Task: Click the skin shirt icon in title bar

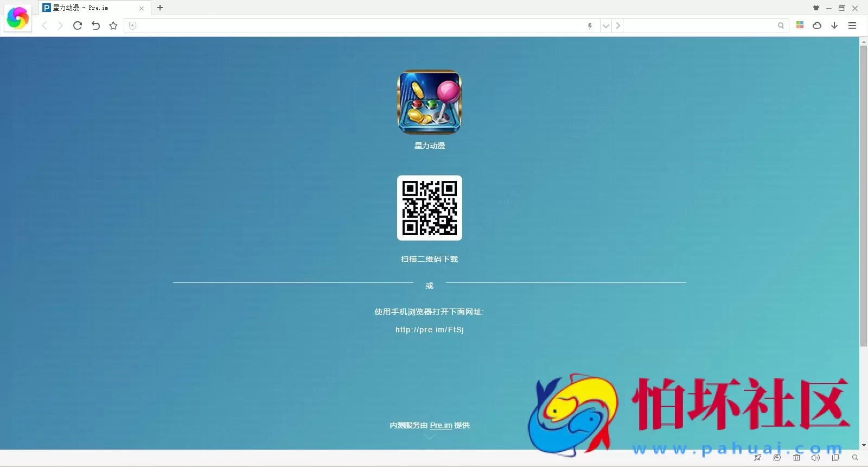Action: pyautogui.click(x=816, y=8)
